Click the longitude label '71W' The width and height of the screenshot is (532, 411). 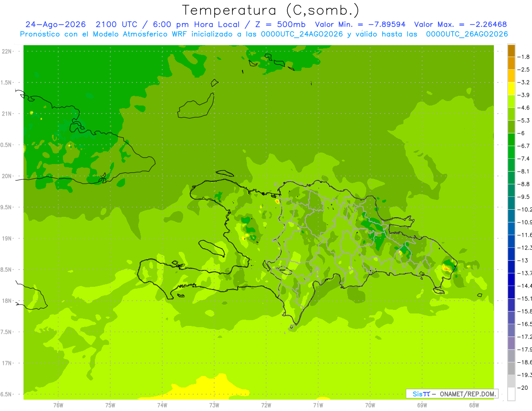point(318,405)
